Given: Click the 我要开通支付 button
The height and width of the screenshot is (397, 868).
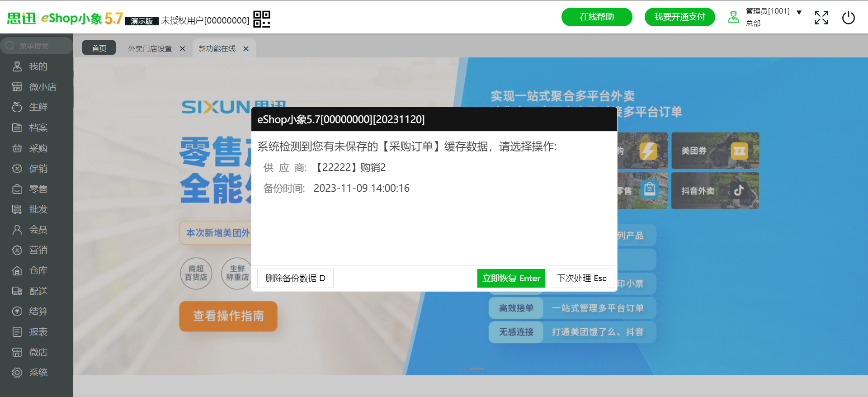Looking at the screenshot, I should 680,17.
